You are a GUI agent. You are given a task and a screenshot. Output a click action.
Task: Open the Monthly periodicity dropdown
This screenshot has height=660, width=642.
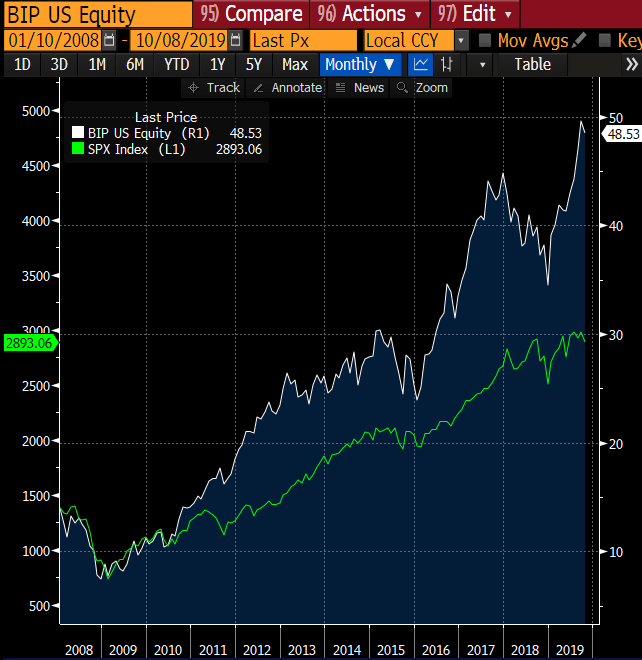pos(361,64)
